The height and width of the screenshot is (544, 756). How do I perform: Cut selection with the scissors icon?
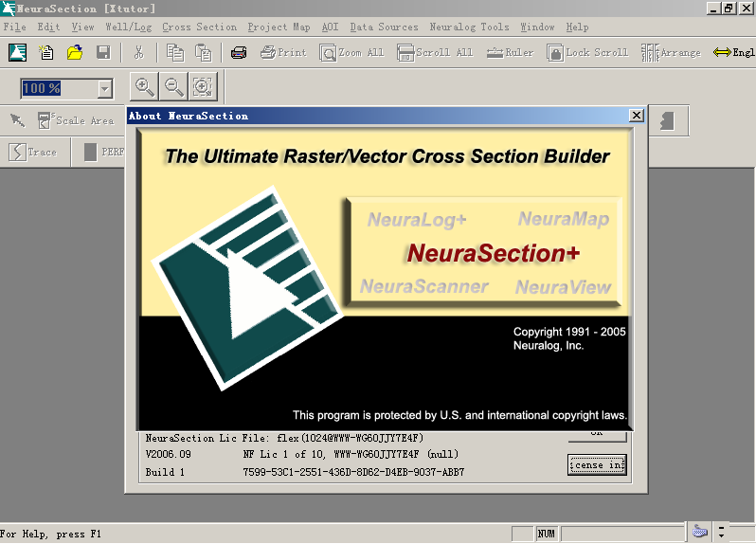tap(139, 52)
